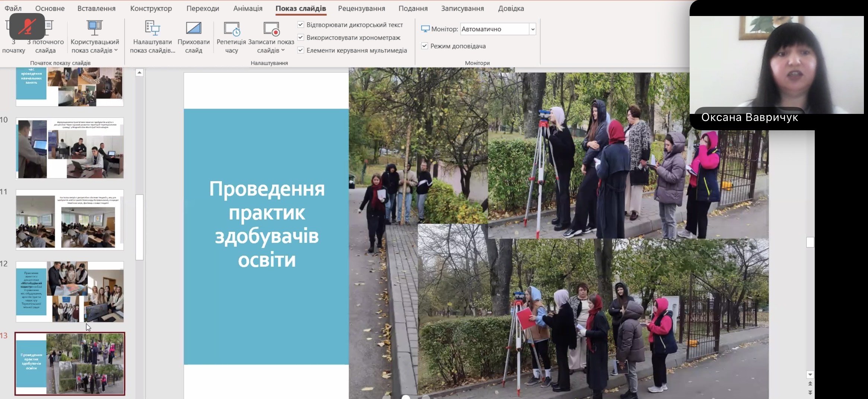
Task: Open the Файл menu
Action: pyautogui.click(x=13, y=8)
